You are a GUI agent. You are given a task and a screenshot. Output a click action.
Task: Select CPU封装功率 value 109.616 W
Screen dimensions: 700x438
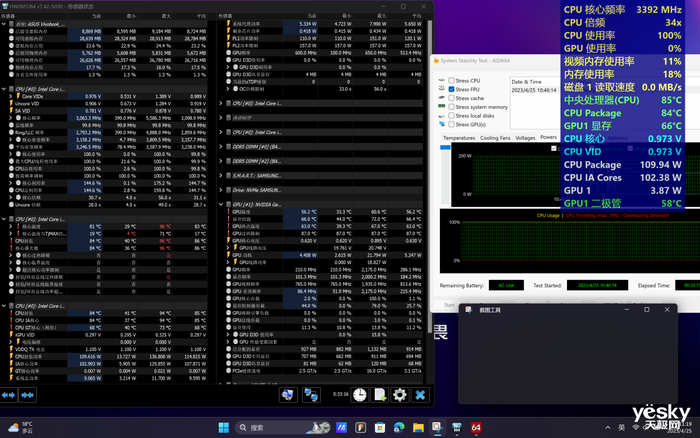tap(90, 356)
